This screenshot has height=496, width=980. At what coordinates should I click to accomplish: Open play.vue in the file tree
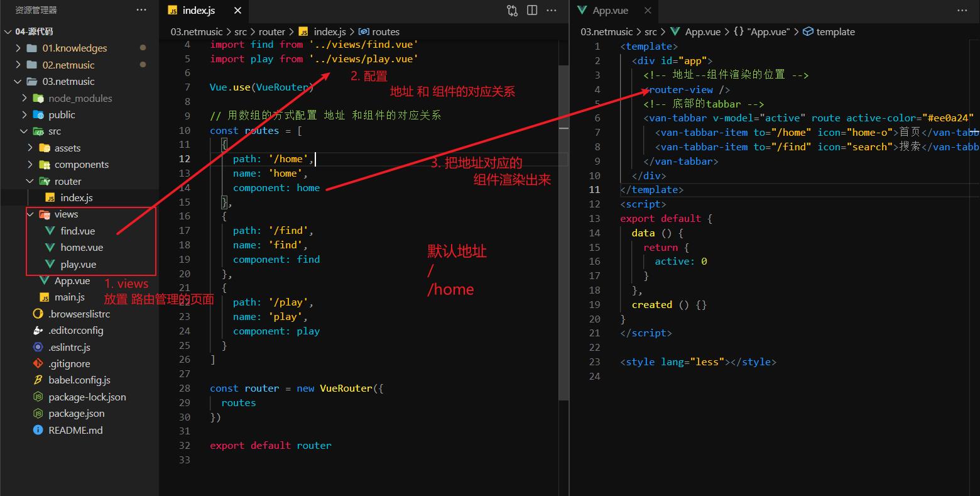tap(79, 264)
